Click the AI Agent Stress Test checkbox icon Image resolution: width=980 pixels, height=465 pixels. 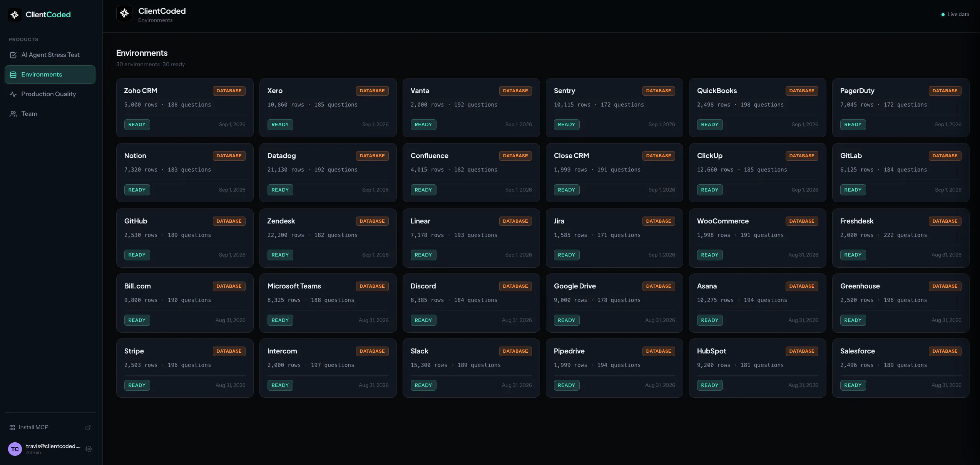tap(13, 55)
